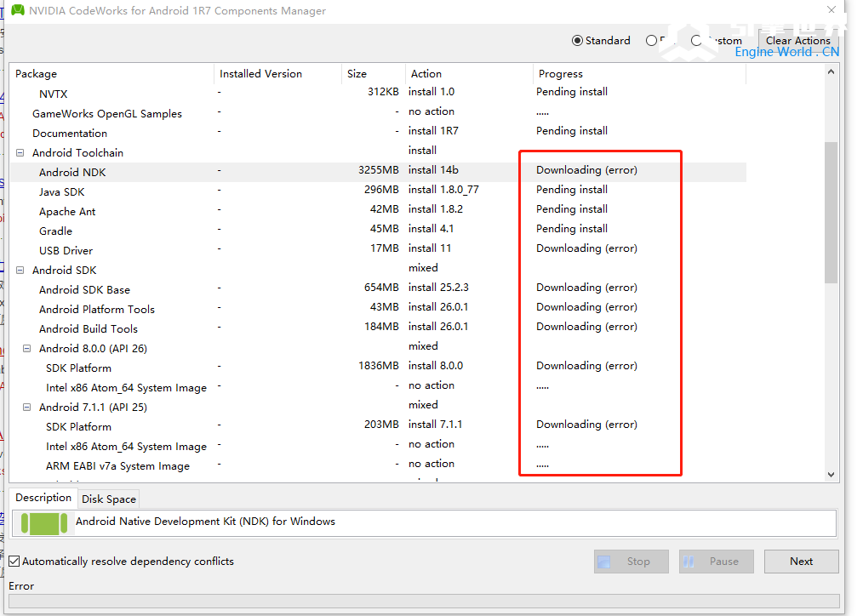Click the Next button
This screenshot has width=863, height=616.
[x=802, y=562]
